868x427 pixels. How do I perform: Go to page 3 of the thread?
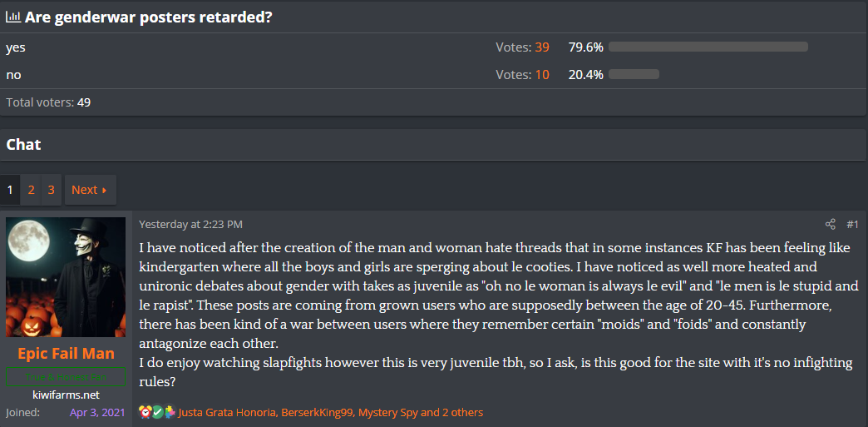tap(51, 190)
